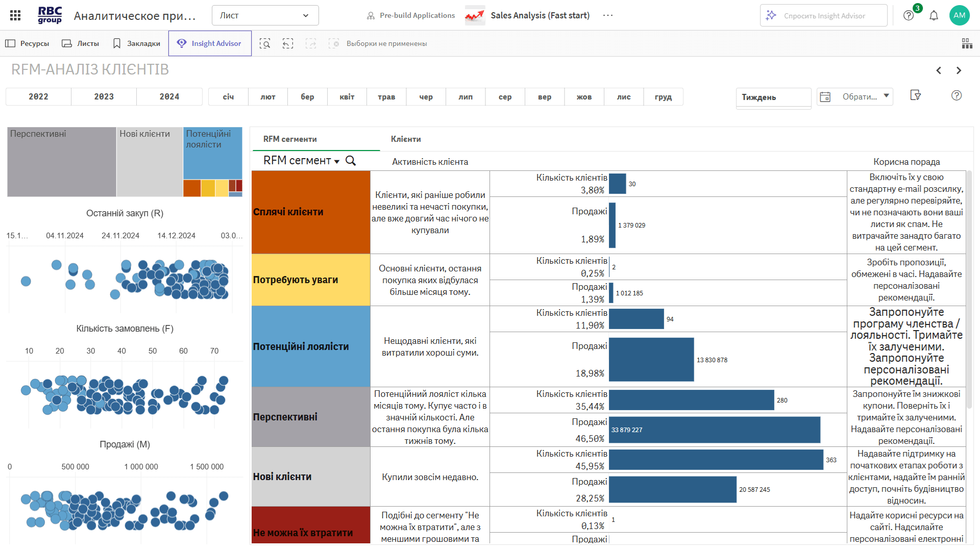
Task: Go to the next sheet arrow
Action: pos(959,70)
